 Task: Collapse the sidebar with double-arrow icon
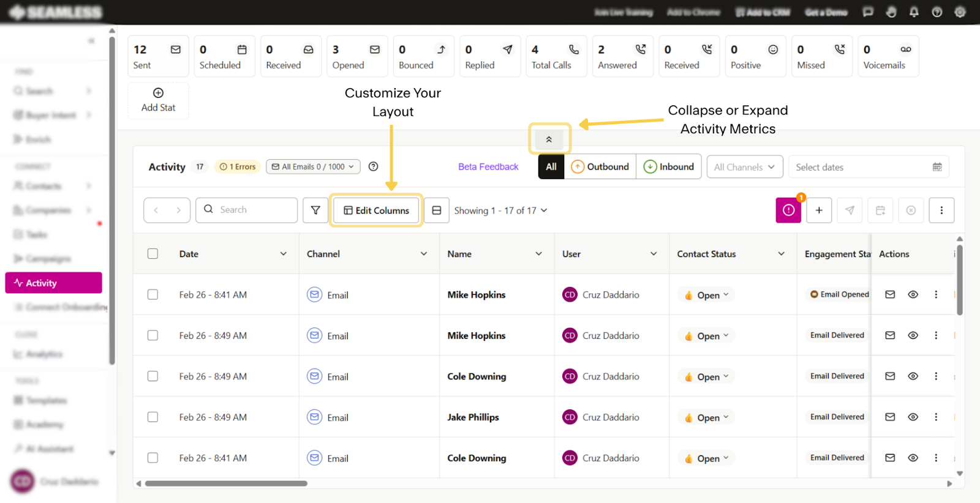[91, 41]
